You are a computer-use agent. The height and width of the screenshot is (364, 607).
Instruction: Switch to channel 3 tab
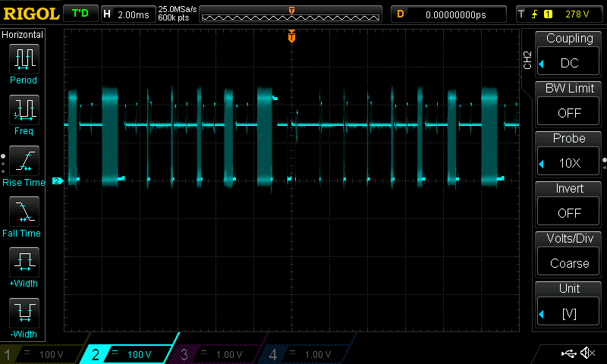point(220,354)
